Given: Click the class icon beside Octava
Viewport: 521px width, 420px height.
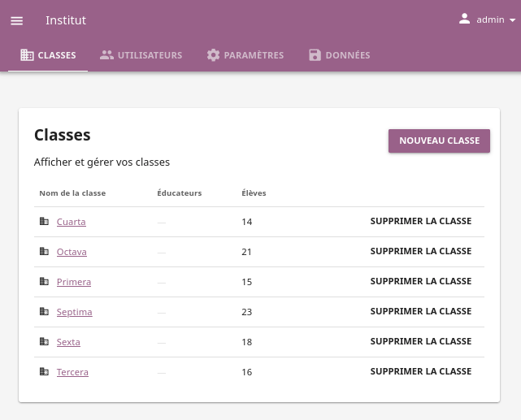Looking at the screenshot, I should tap(44, 251).
